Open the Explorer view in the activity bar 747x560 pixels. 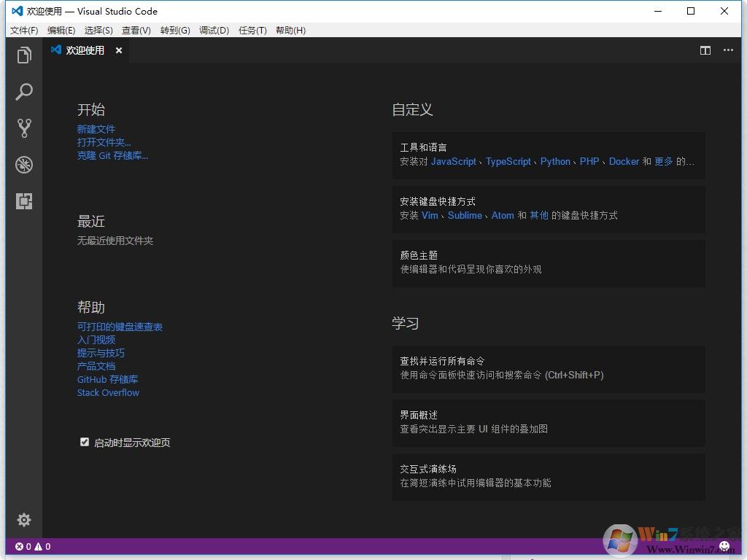[x=24, y=55]
